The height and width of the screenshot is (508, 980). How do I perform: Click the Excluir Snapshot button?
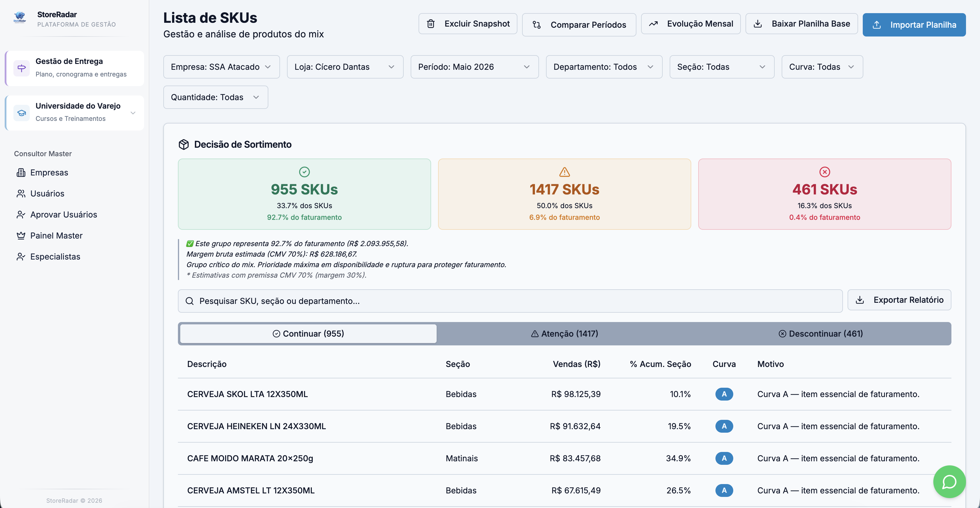[x=468, y=24]
